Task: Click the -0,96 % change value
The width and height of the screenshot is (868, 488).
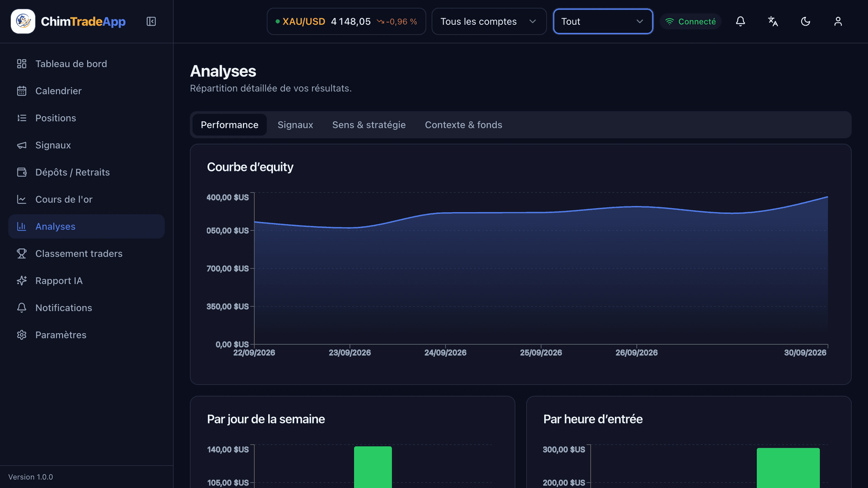Action: [401, 22]
